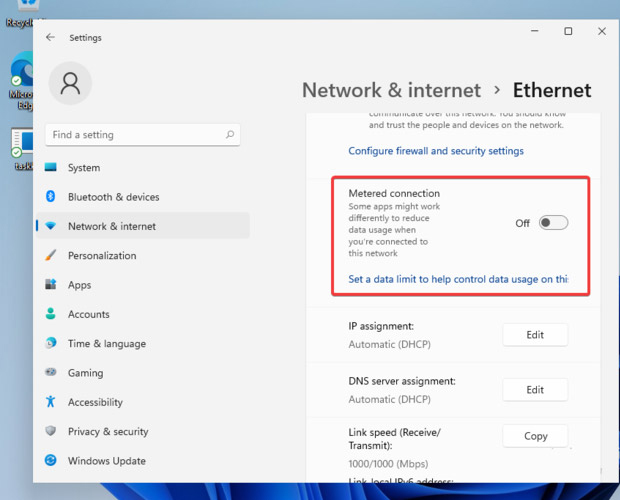Viewport: 620px width, 500px height.
Task: Toggle the Metered connection switch
Action: click(x=553, y=223)
